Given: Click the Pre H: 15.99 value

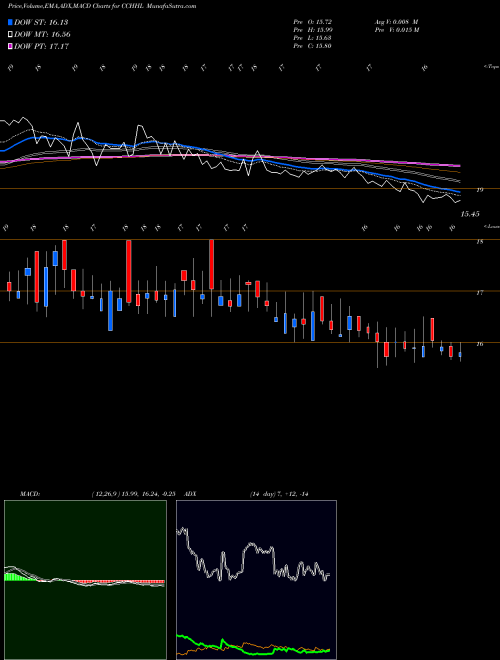Looking at the screenshot, I should tap(313, 30).
